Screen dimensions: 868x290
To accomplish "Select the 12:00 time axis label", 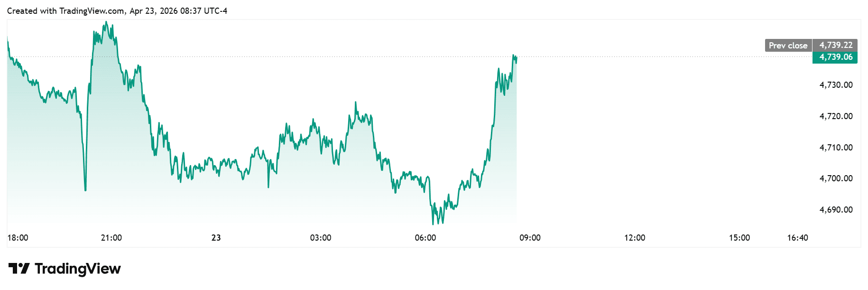I will pyautogui.click(x=635, y=238).
